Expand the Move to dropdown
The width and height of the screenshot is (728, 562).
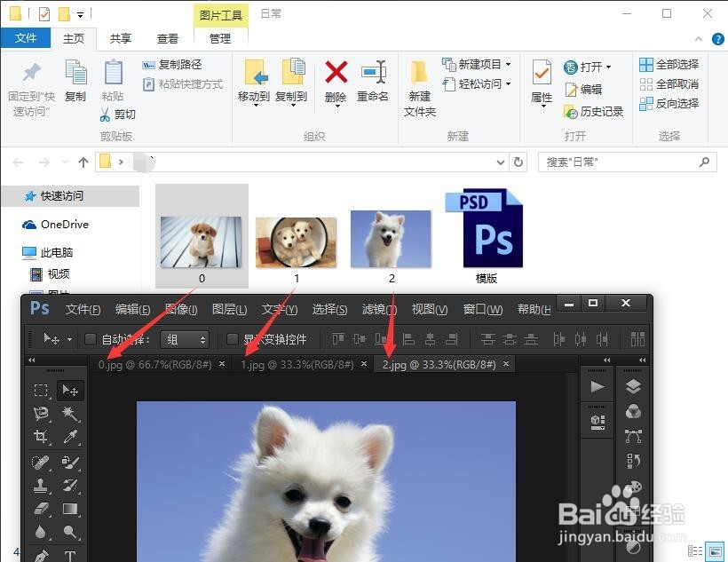point(256,106)
